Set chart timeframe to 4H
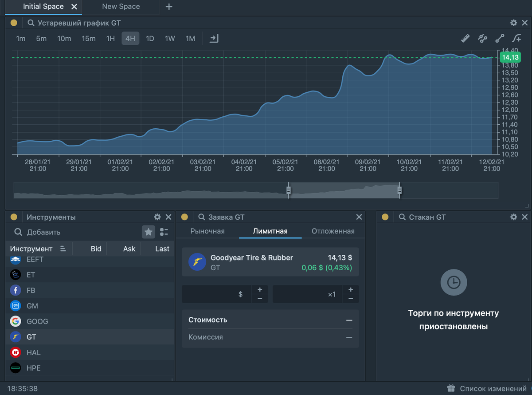This screenshot has height=395, width=532. [130, 39]
